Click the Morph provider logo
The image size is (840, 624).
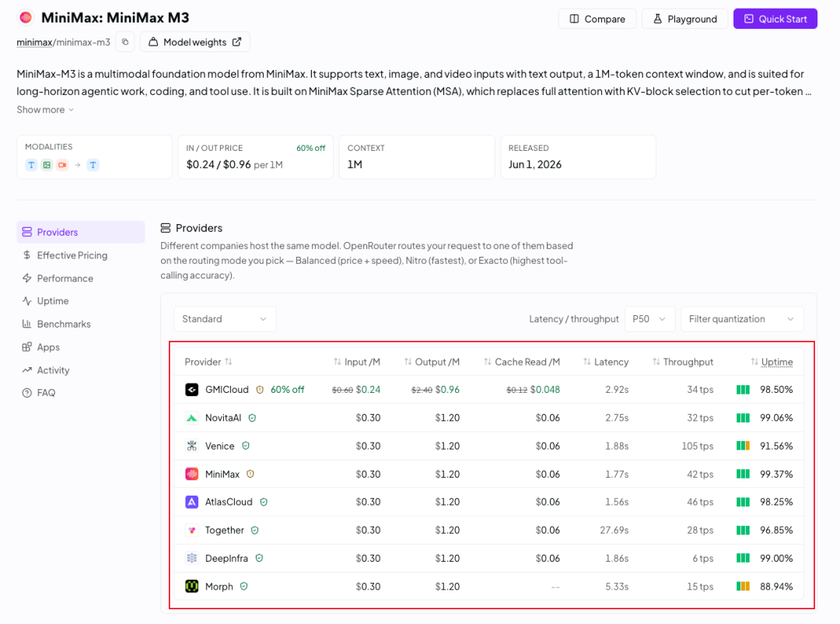(x=192, y=587)
